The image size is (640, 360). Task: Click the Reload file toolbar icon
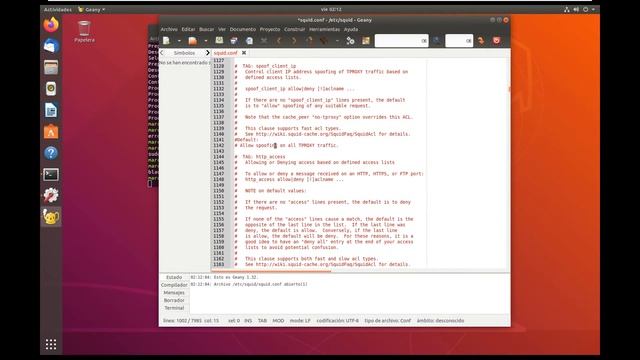coord(249,40)
